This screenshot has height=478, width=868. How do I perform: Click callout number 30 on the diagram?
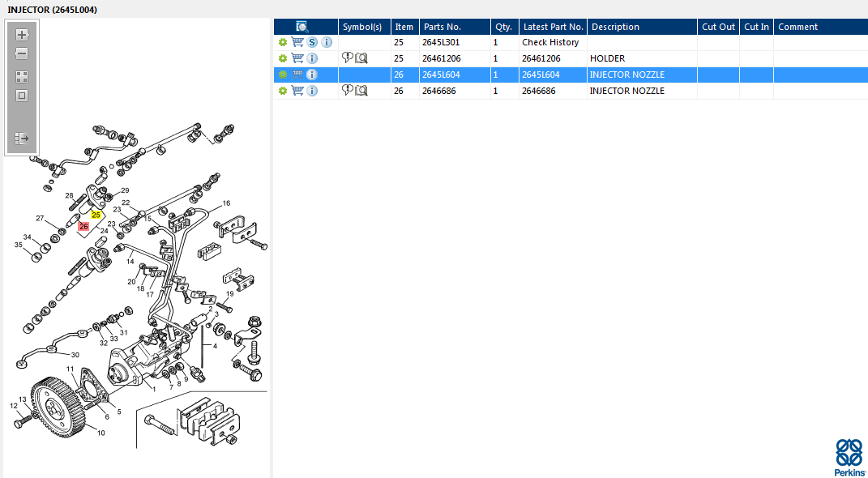point(75,355)
